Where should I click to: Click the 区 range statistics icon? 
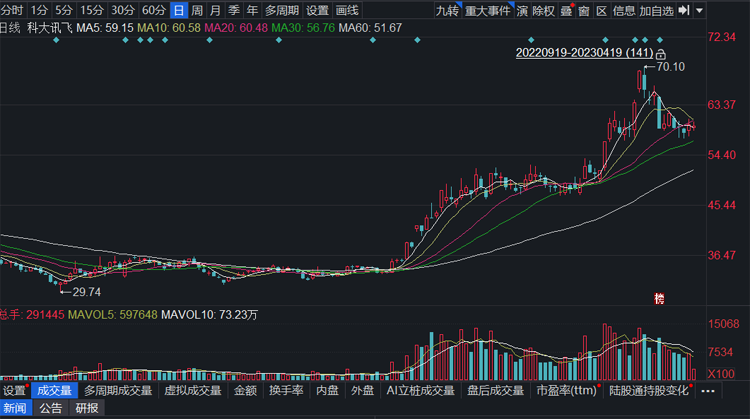[602, 10]
